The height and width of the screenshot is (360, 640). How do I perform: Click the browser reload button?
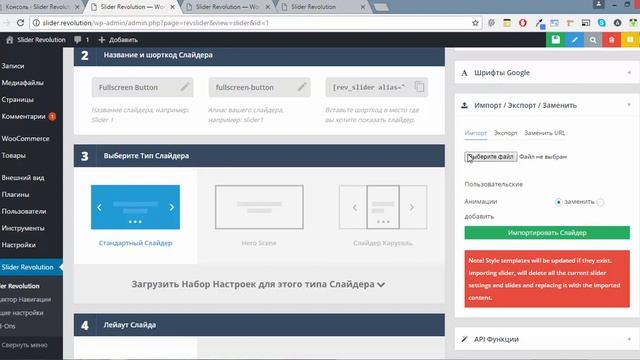click(x=20, y=23)
